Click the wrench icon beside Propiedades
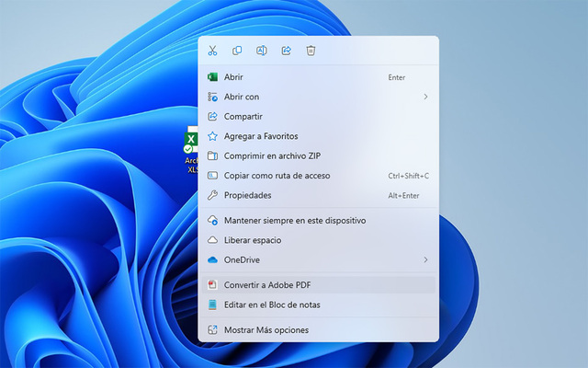 click(x=212, y=195)
